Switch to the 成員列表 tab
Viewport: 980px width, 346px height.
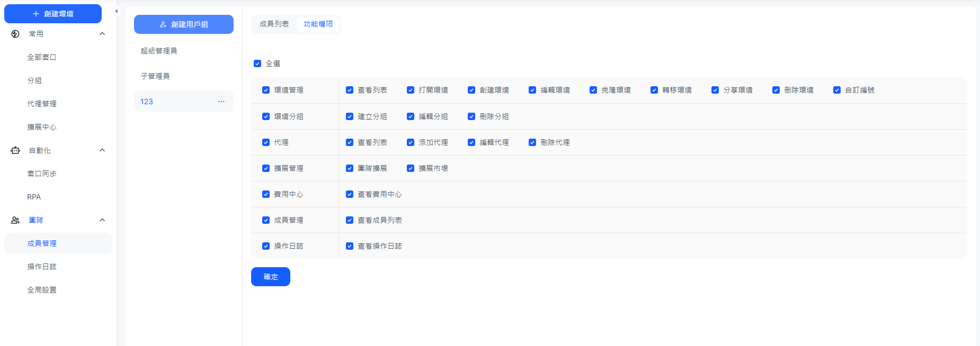(274, 24)
